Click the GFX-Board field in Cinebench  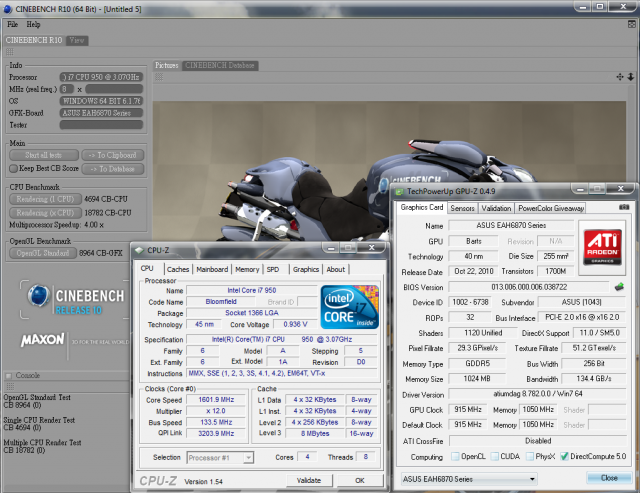[101, 113]
